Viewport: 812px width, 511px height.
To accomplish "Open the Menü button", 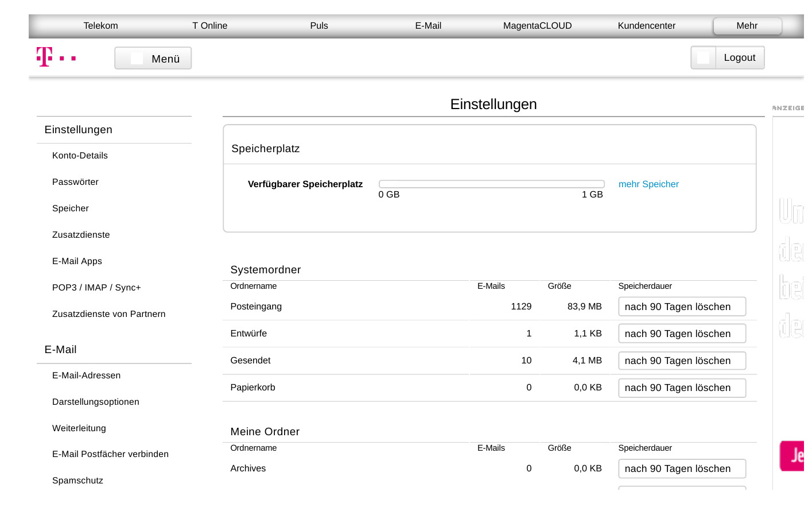I will (x=153, y=59).
